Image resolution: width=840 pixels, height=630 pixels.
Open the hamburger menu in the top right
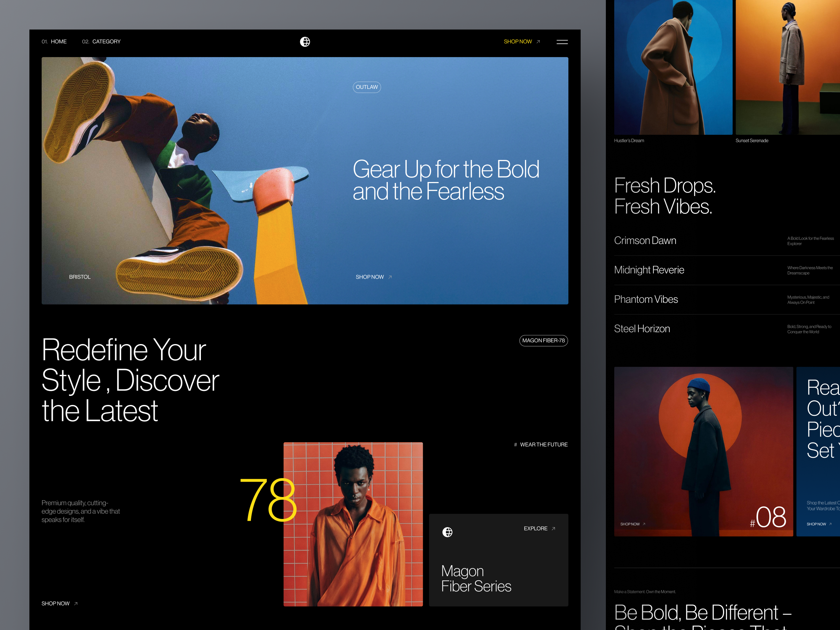click(x=562, y=42)
